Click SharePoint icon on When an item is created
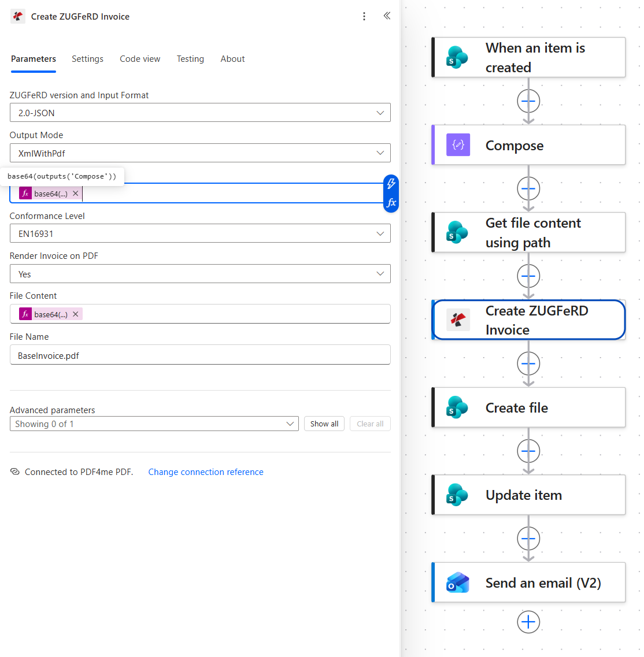 tap(457, 57)
